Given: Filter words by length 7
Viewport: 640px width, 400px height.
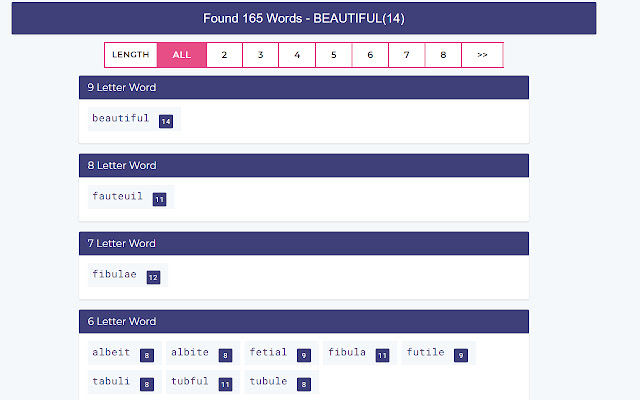Looking at the screenshot, I should click(x=407, y=55).
